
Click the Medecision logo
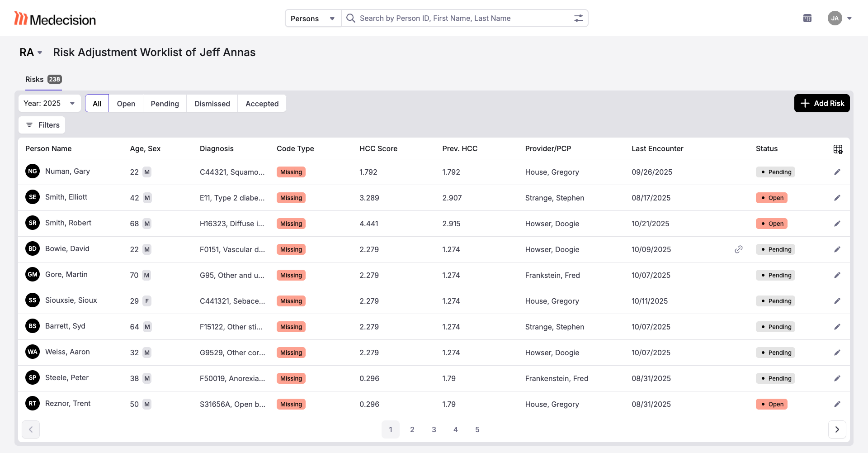tap(55, 19)
